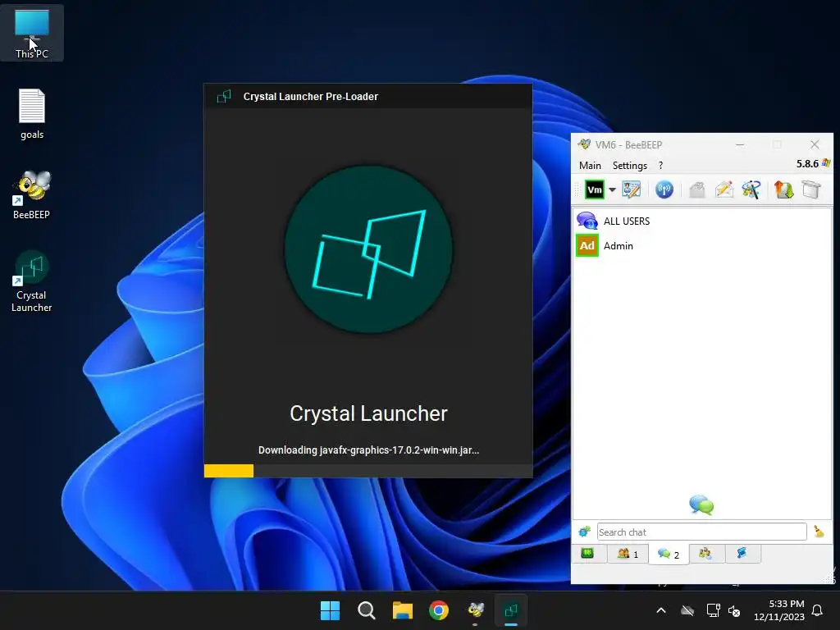
Task: Click the compose message envelope with pencil icon
Action: coord(724,189)
